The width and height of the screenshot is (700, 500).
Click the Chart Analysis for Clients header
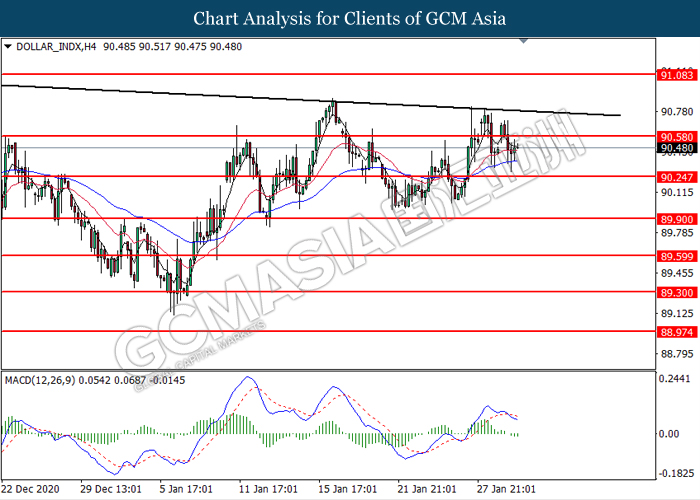click(350, 18)
